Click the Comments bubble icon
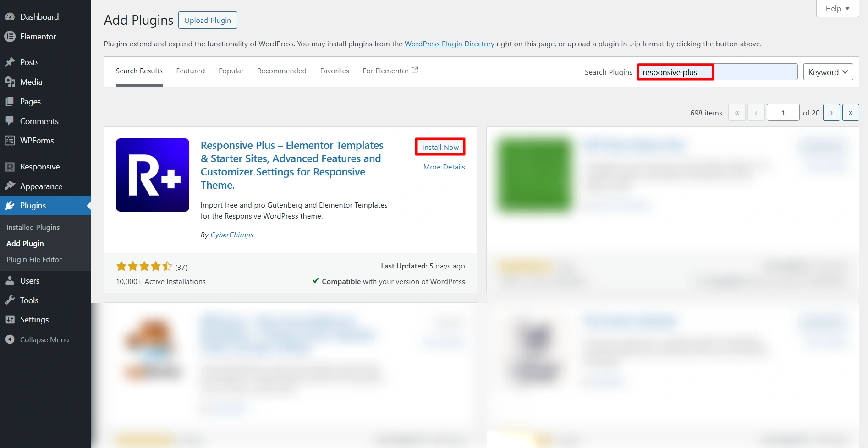Screen dimensions: 868x448 (x=10, y=121)
